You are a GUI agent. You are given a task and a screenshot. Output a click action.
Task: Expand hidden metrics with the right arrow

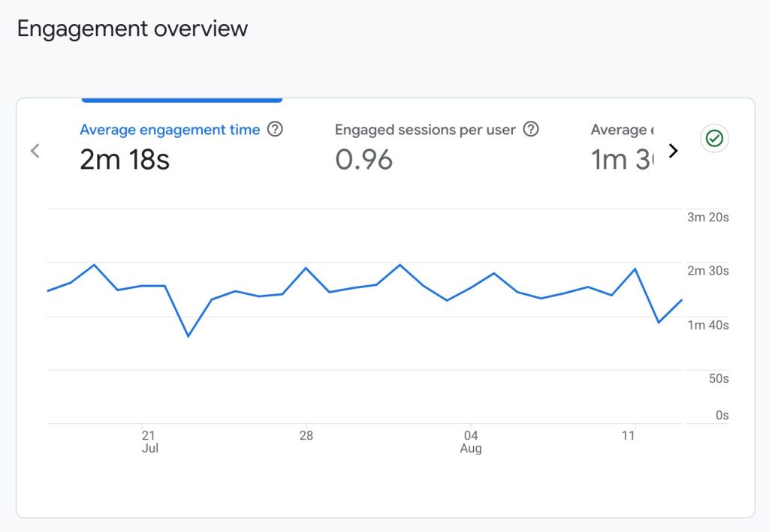[674, 150]
